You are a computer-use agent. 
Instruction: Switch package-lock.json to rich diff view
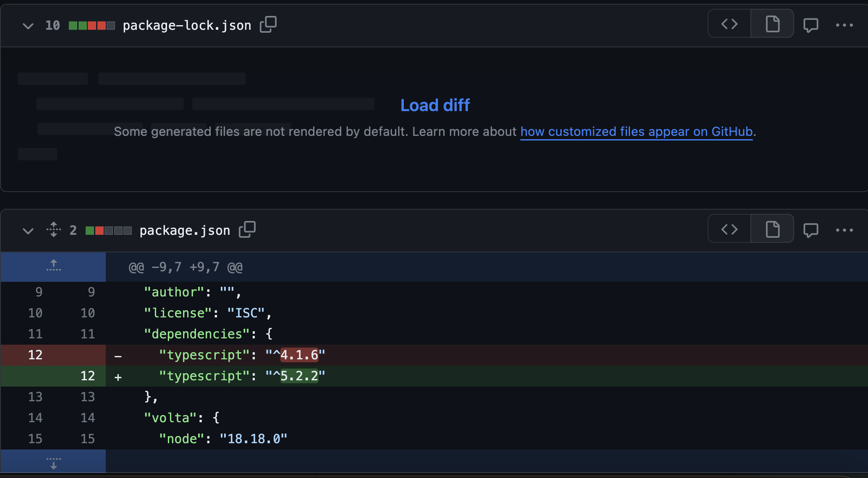pos(772,24)
